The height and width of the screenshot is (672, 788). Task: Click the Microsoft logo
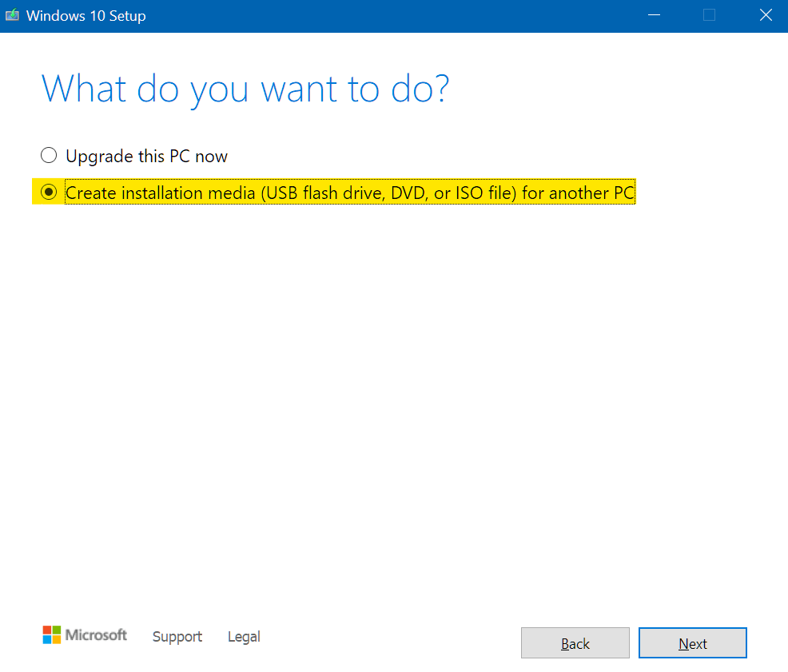click(85, 634)
